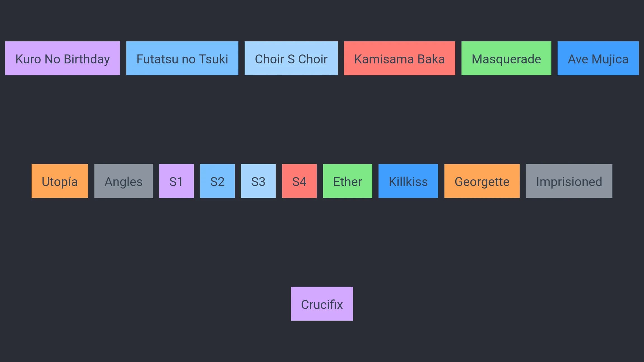Open the Ave Mujica tile

pyautogui.click(x=598, y=58)
